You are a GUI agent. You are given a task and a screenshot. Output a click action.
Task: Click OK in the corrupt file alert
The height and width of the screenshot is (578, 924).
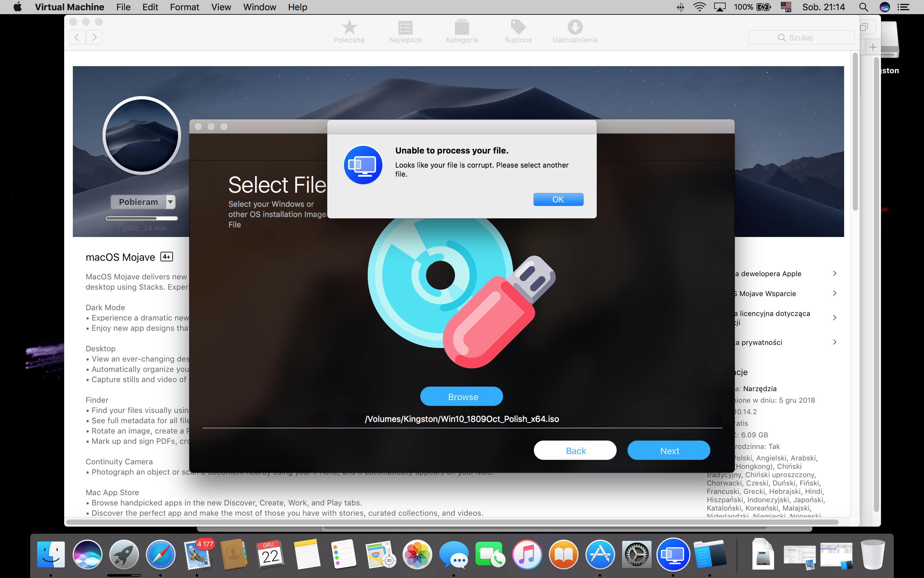point(558,199)
